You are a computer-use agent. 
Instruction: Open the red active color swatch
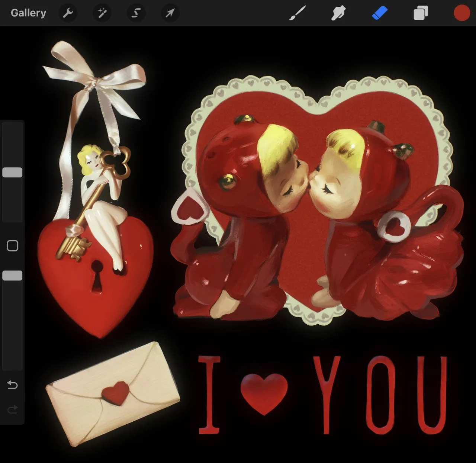click(462, 13)
